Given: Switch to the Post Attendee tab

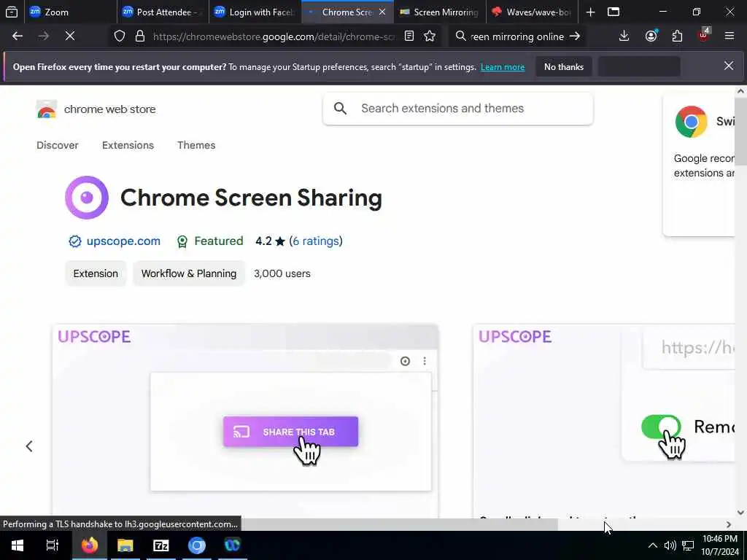Looking at the screenshot, I should [164, 12].
